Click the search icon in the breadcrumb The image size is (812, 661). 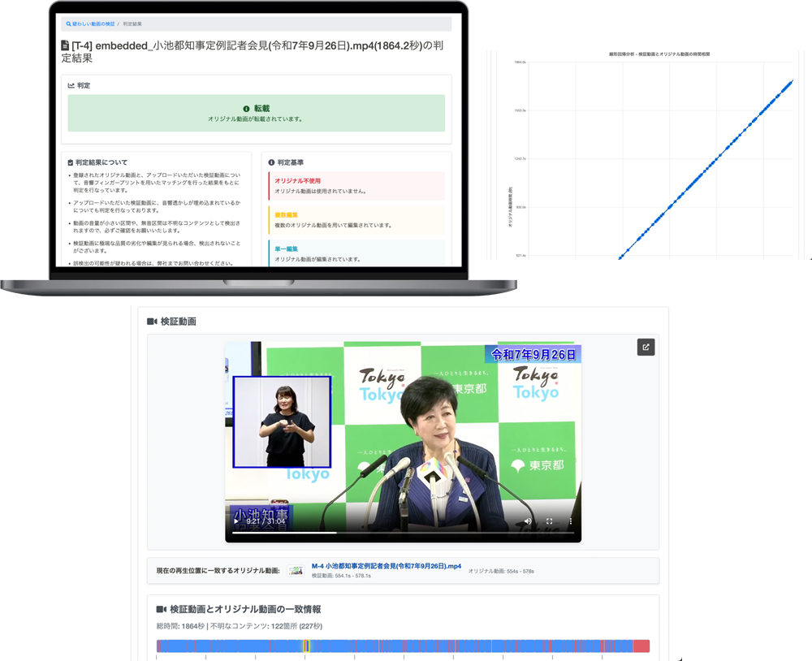pyautogui.click(x=69, y=24)
